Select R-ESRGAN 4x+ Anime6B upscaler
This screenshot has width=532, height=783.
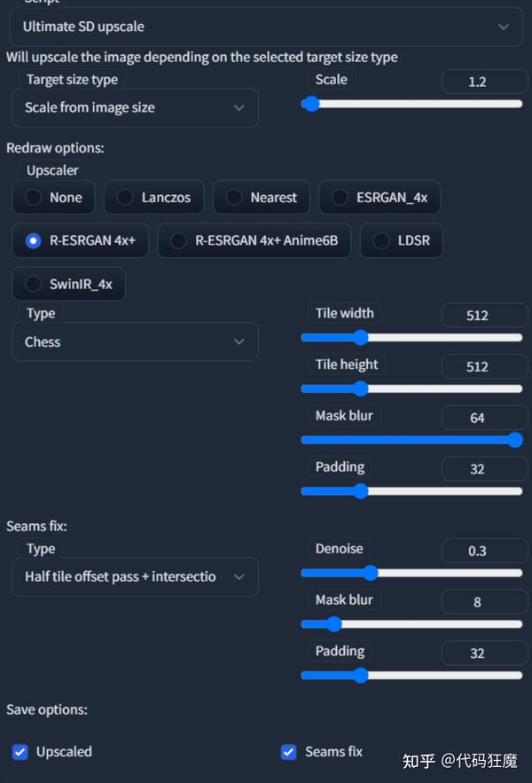click(179, 240)
